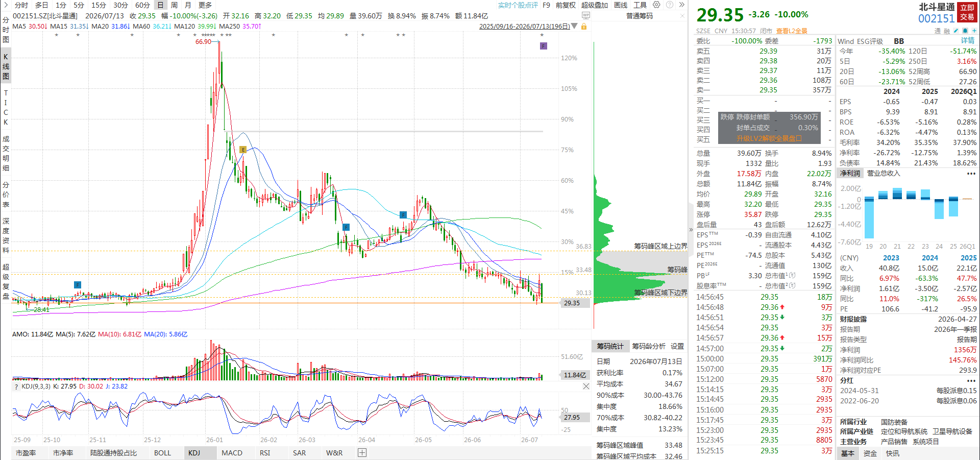Open the 画线 drawing menu

(621, 5)
